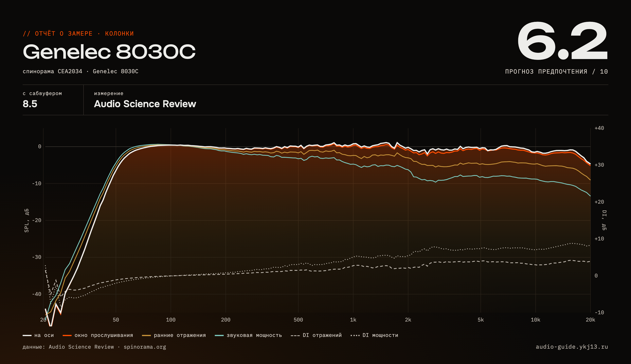Click the "2k" frequency axis label
Viewport: 631px width, 364px height.
[x=408, y=320]
